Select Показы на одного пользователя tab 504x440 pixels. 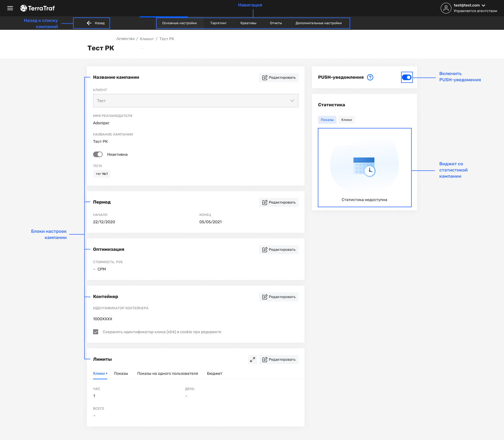click(x=168, y=373)
